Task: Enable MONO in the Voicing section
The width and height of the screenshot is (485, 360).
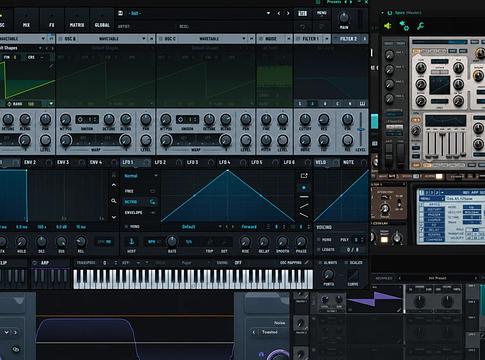Action: [319, 240]
